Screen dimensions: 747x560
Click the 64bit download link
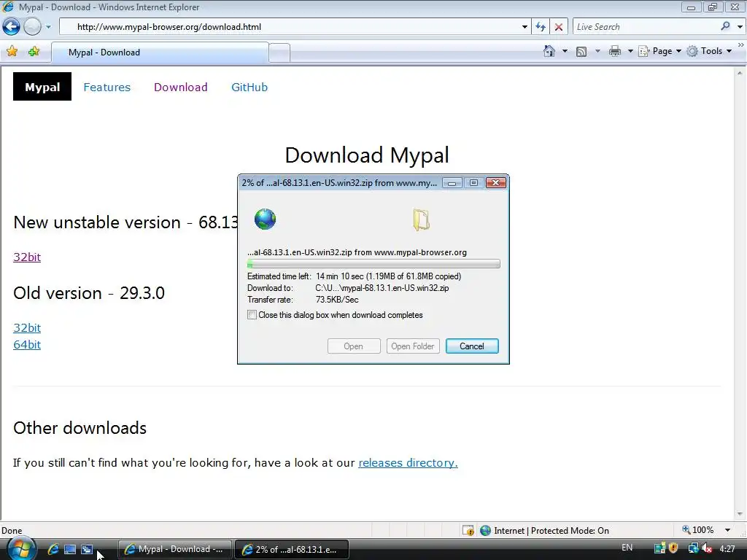pyautogui.click(x=27, y=345)
